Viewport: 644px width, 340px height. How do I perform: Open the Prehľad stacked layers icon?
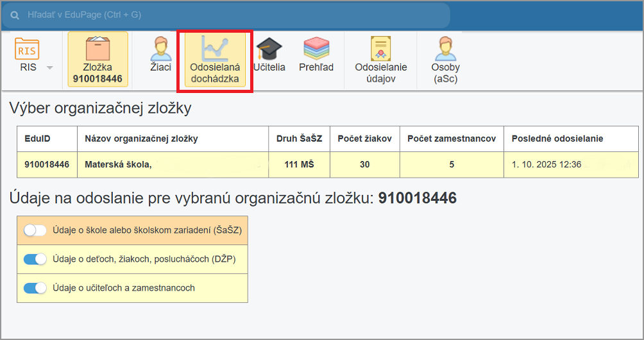pos(316,49)
